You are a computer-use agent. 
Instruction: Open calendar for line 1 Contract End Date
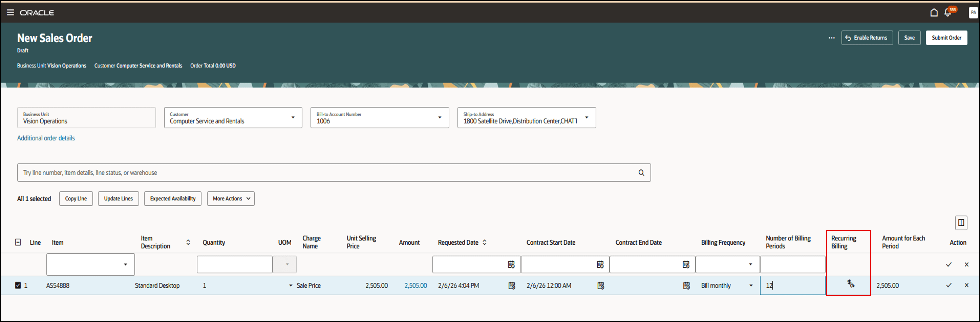[686, 286]
